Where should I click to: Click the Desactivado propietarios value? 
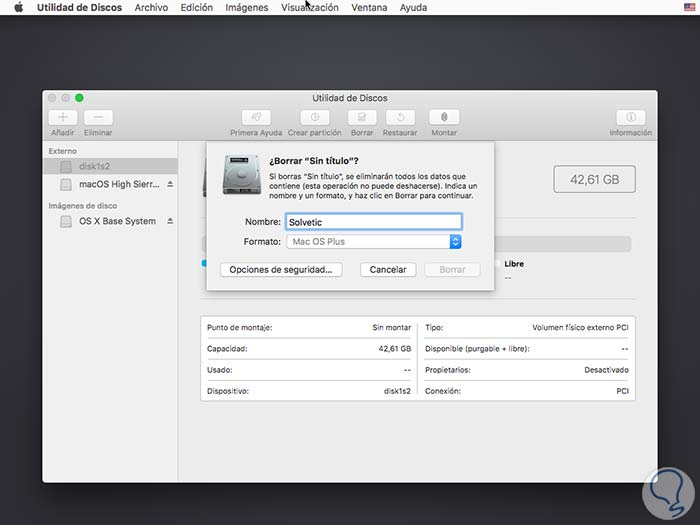tap(606, 370)
